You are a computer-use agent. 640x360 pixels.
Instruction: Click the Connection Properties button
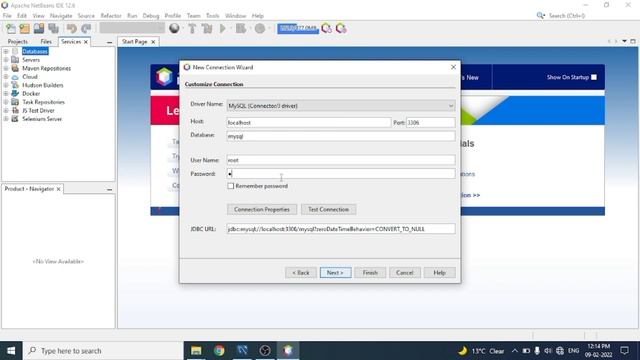point(262,209)
